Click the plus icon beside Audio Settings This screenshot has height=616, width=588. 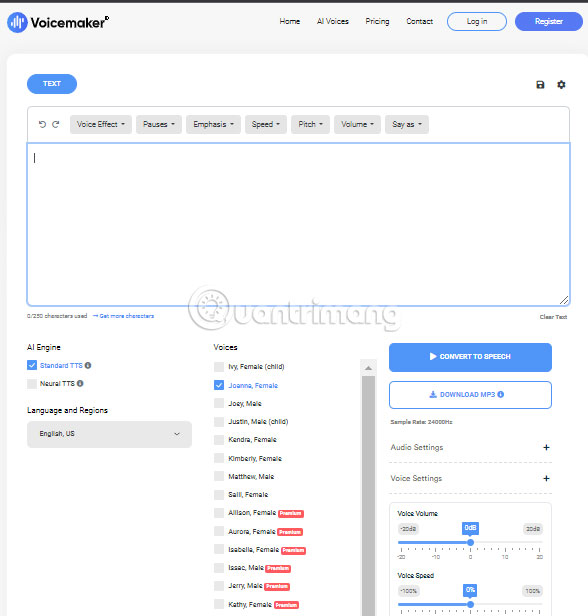coord(546,447)
